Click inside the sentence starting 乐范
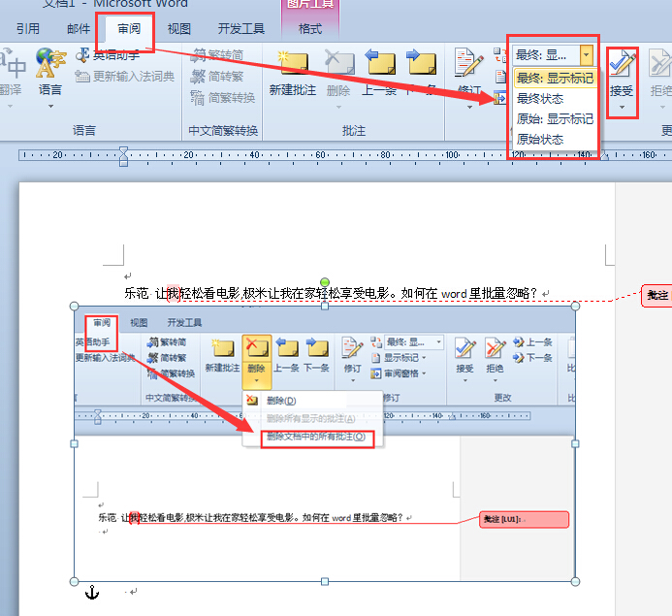The height and width of the screenshot is (616, 672). tap(330, 293)
